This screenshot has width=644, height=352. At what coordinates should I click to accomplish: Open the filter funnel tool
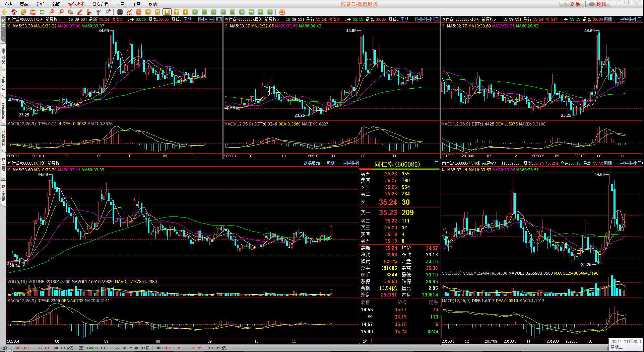pyautogui.click(x=99, y=12)
